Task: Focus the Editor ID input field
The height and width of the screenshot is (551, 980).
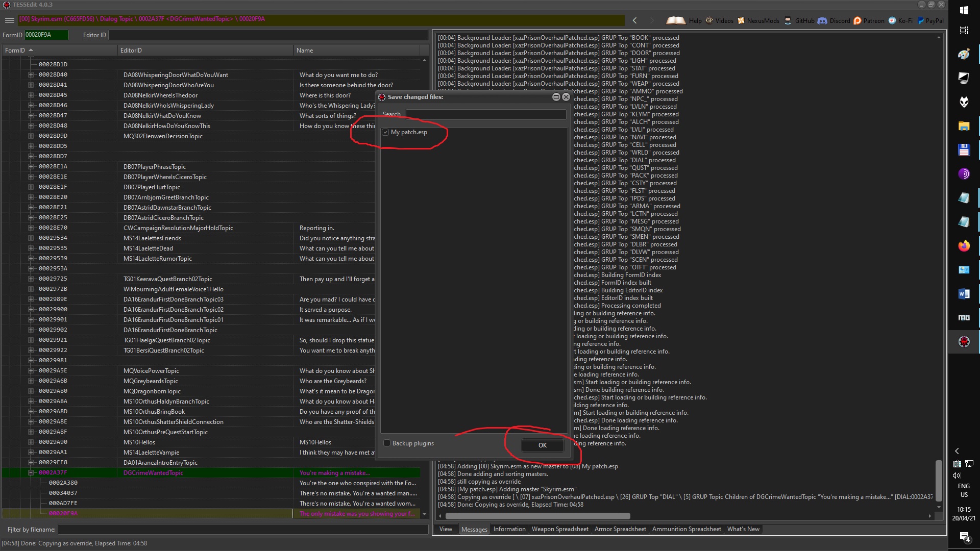Action: 268,35
